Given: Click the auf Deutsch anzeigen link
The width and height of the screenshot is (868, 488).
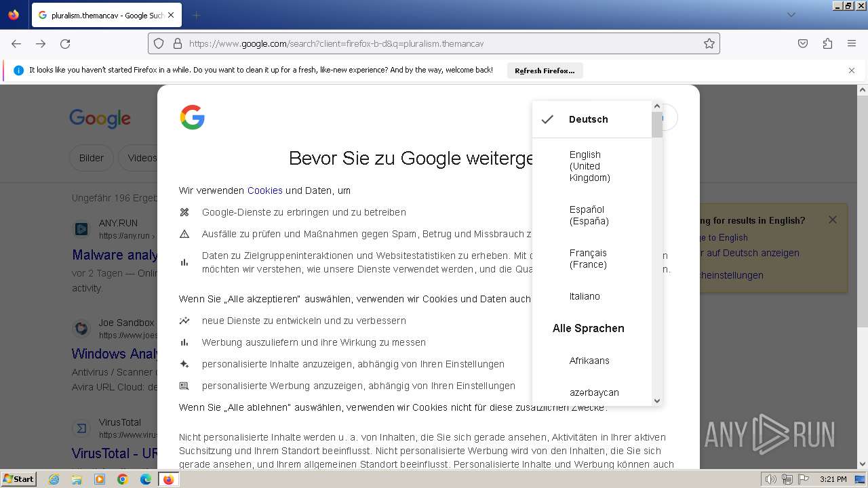Looking at the screenshot, I should click(x=749, y=253).
